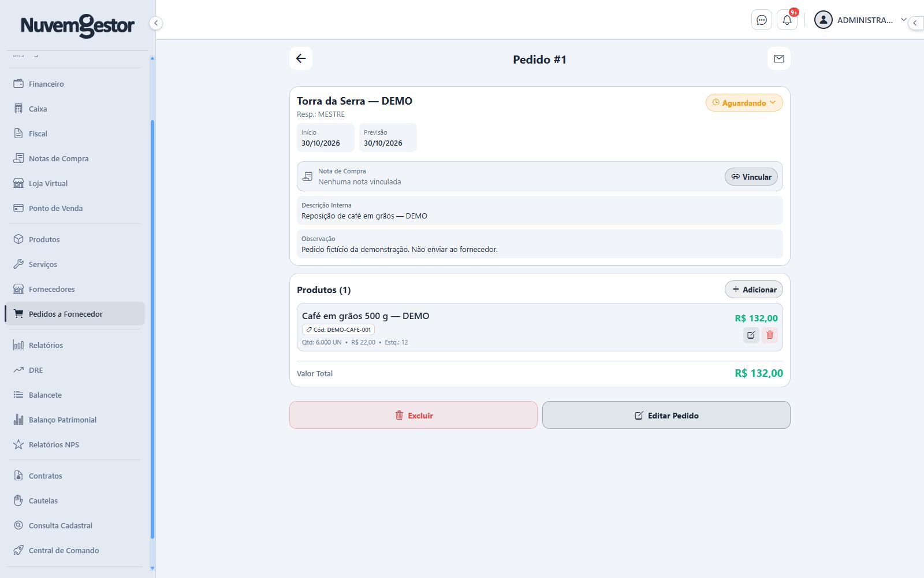Click the NuvemGestor logo
The height and width of the screenshot is (578, 924).
(x=77, y=25)
